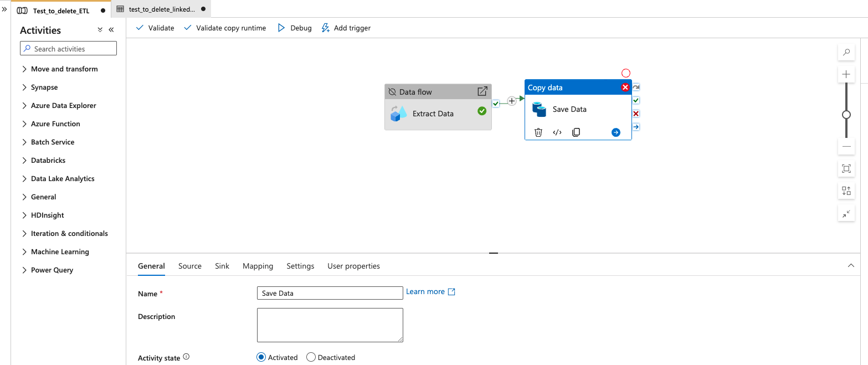Delete the Save Data copy activity

click(x=538, y=132)
